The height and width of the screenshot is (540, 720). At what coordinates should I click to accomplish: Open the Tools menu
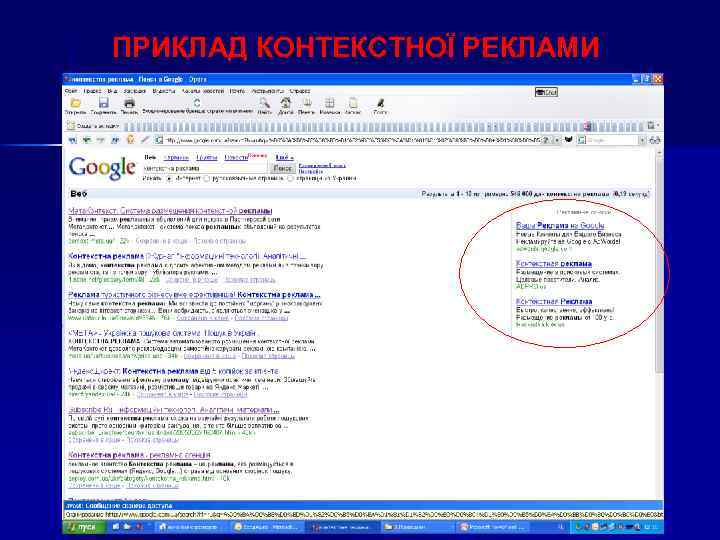(x=268, y=91)
